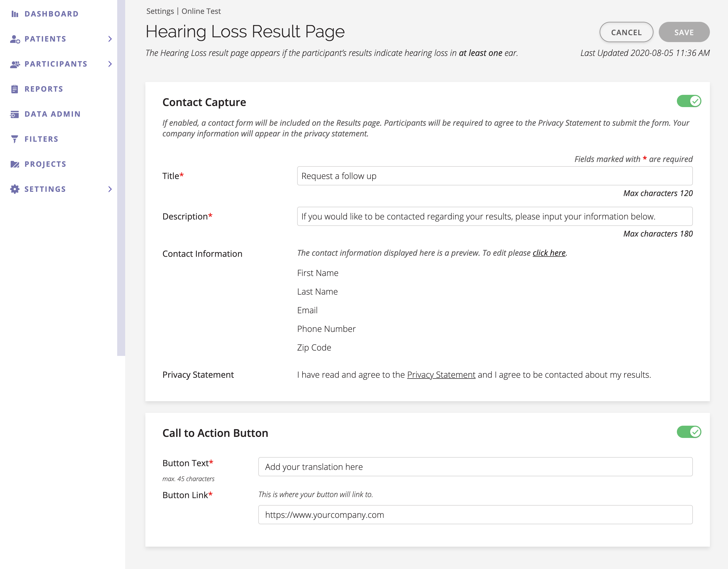This screenshot has width=728, height=569.
Task: Disable the Contact Capture toggle
Action: pos(689,101)
